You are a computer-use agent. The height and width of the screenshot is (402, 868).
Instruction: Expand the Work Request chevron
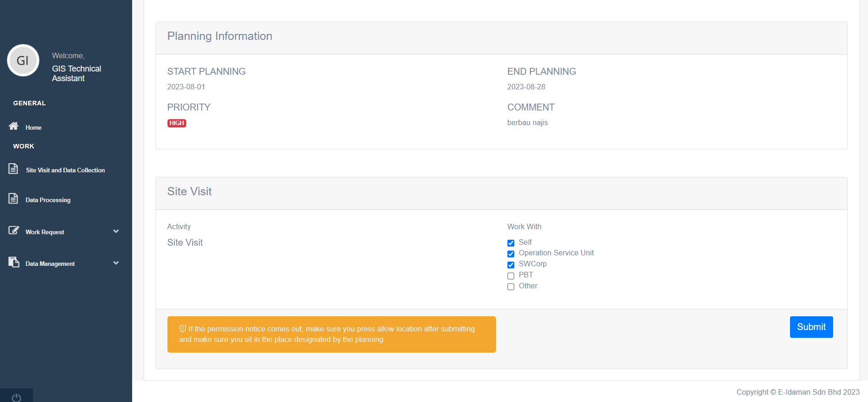click(x=116, y=231)
